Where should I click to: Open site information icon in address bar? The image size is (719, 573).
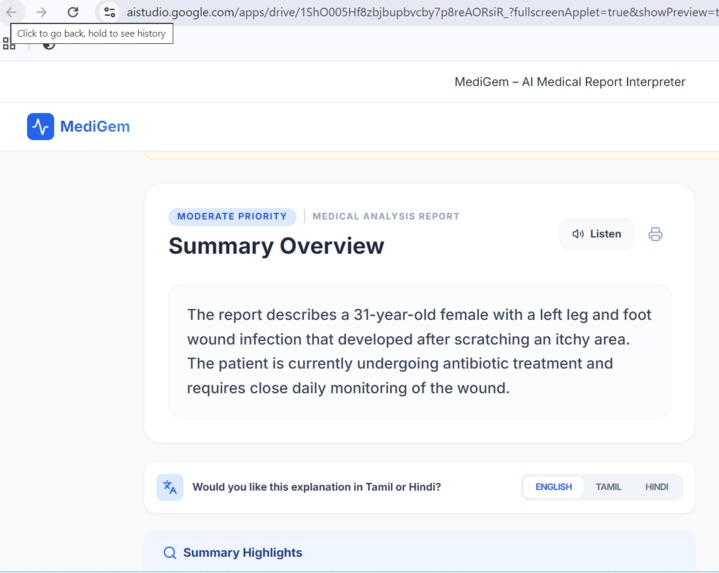[109, 12]
